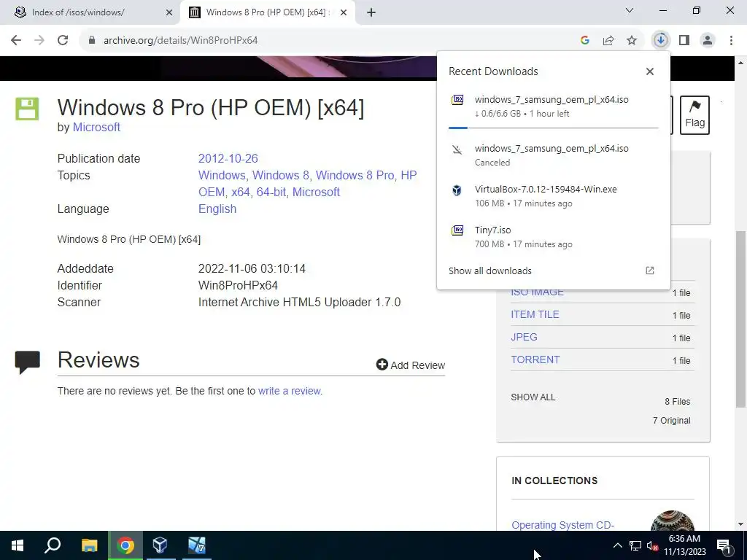
Task: Click the address bar URL
Action: click(x=181, y=41)
